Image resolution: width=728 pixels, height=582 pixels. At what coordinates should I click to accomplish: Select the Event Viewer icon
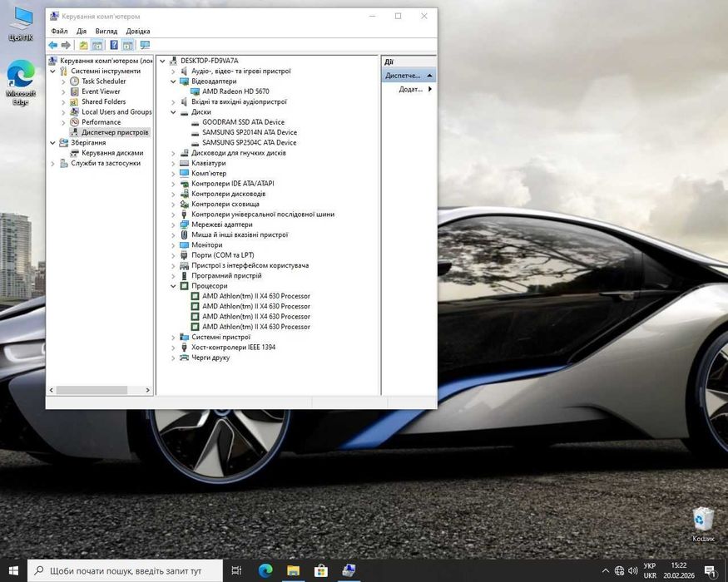tap(74, 91)
